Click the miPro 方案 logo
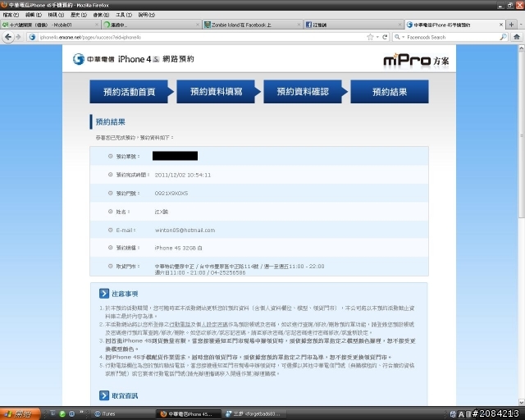The image size is (525, 420). 416,61
